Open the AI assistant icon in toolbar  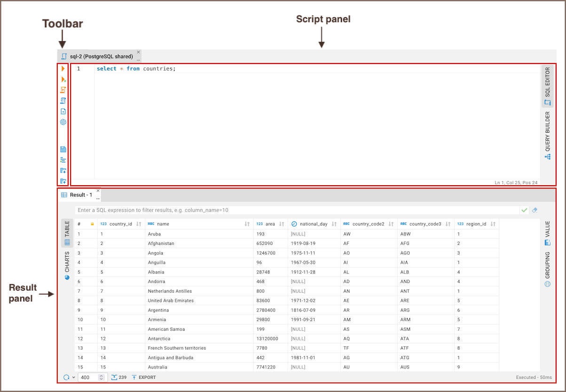coord(63,122)
